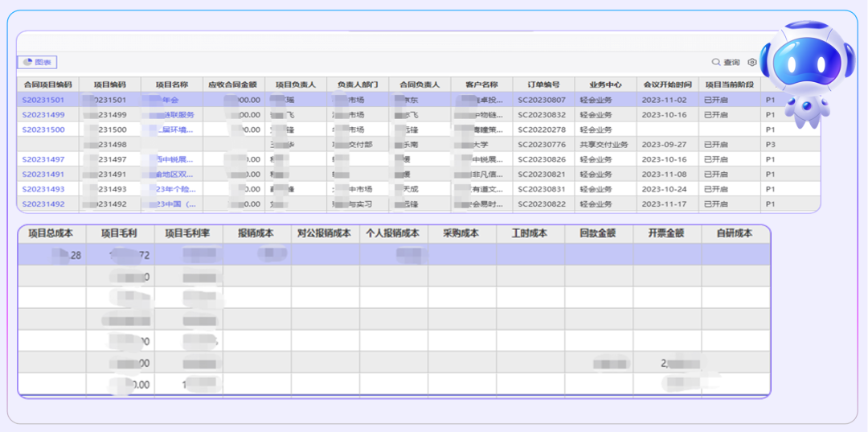Screen dimensions: 868x432
Task: Click the 会议开始时间 column header
Action: [x=667, y=84]
